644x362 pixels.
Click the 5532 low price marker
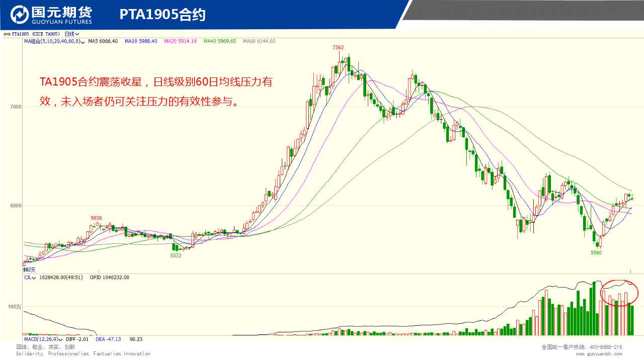tap(176, 255)
